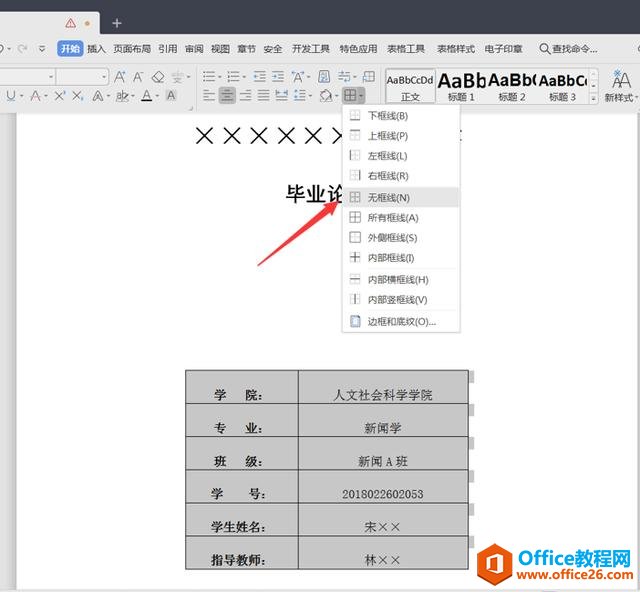
Task: Open 边框和底纹(O)... dialog entry
Action: 401,322
